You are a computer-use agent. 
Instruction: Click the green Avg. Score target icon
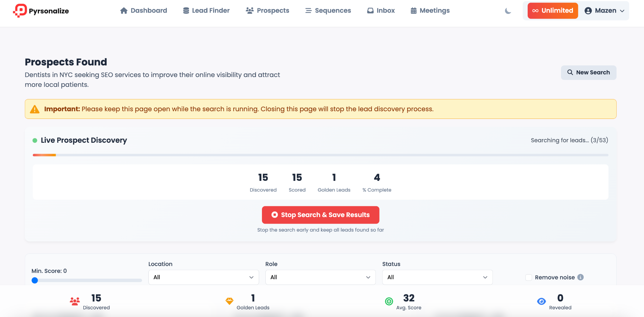(389, 301)
